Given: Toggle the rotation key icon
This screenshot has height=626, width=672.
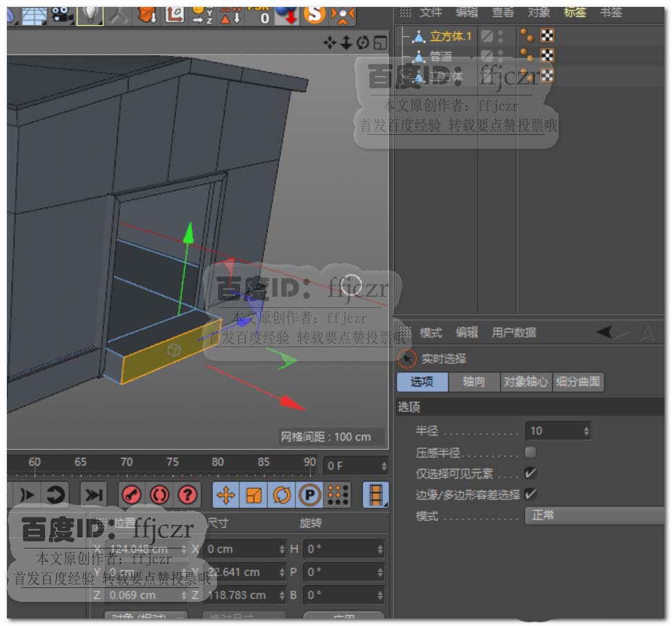Looking at the screenshot, I should [281, 495].
